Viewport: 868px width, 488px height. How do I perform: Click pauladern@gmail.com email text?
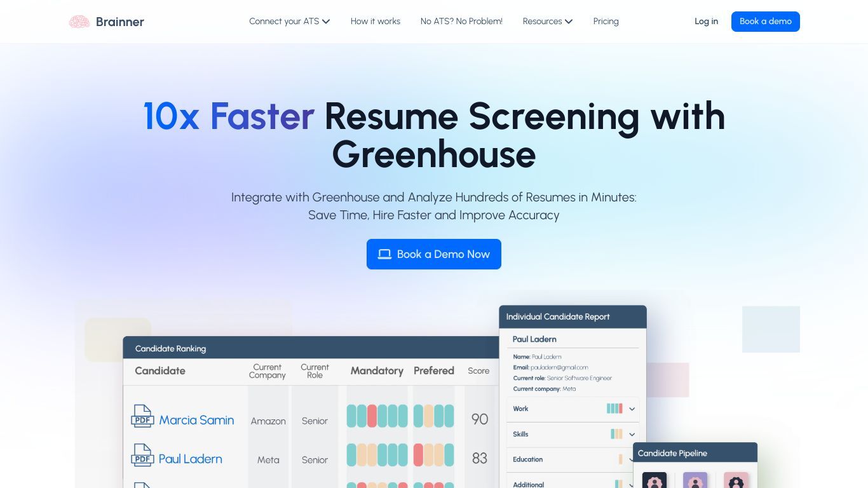pyautogui.click(x=559, y=367)
